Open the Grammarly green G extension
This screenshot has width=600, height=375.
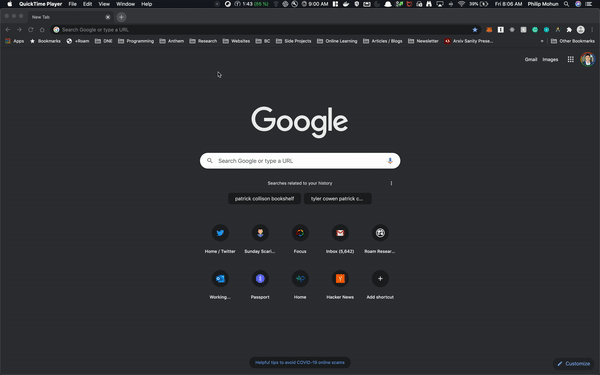pos(535,30)
